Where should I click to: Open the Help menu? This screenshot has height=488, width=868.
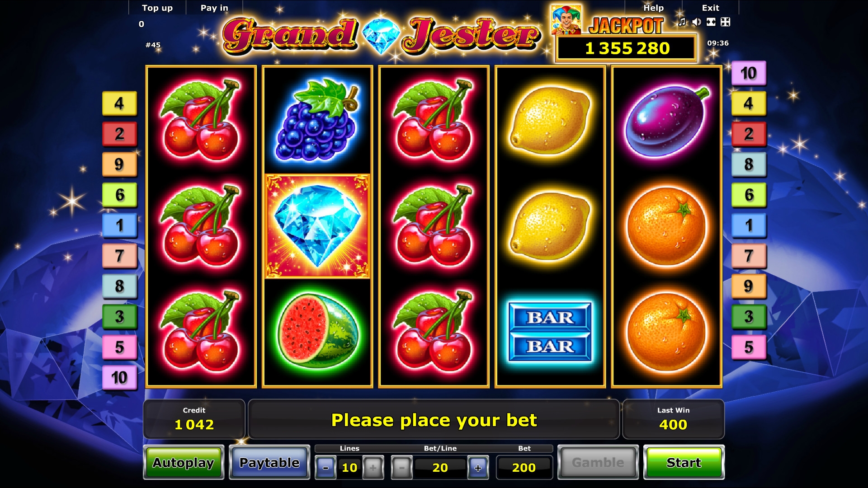[x=653, y=8]
